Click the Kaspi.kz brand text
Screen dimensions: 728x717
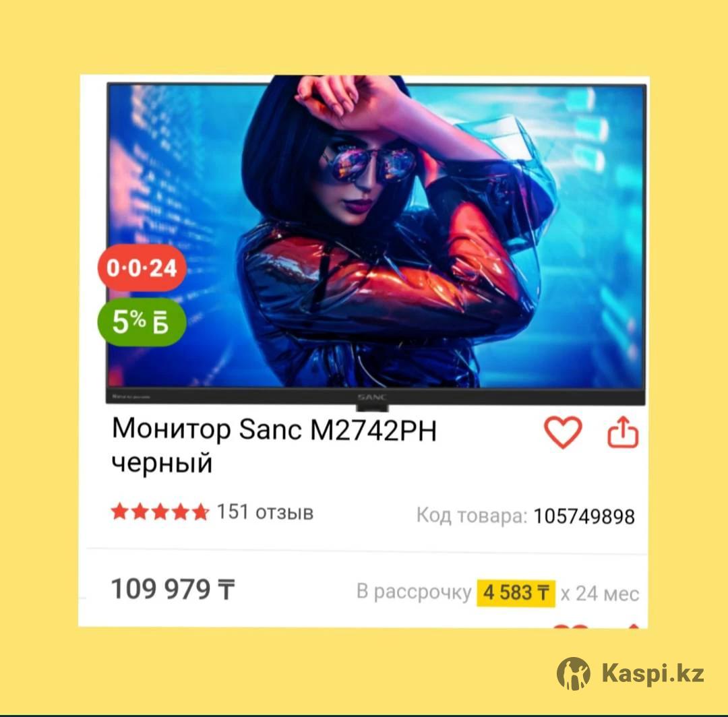[653, 674]
